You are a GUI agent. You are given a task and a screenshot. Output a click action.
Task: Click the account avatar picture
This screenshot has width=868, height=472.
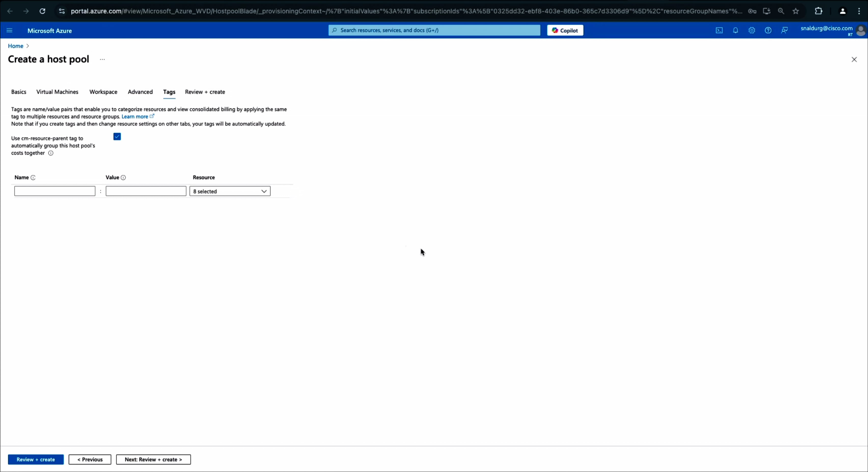coord(861,30)
